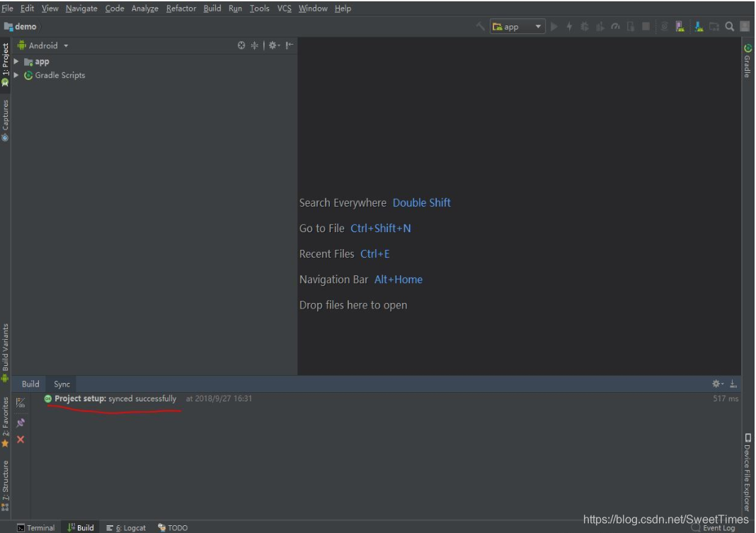Open the Help menu
The image size is (756, 533).
[x=343, y=8]
